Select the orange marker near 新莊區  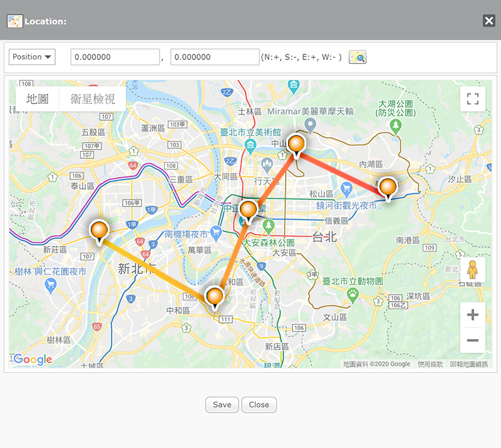coord(100,232)
